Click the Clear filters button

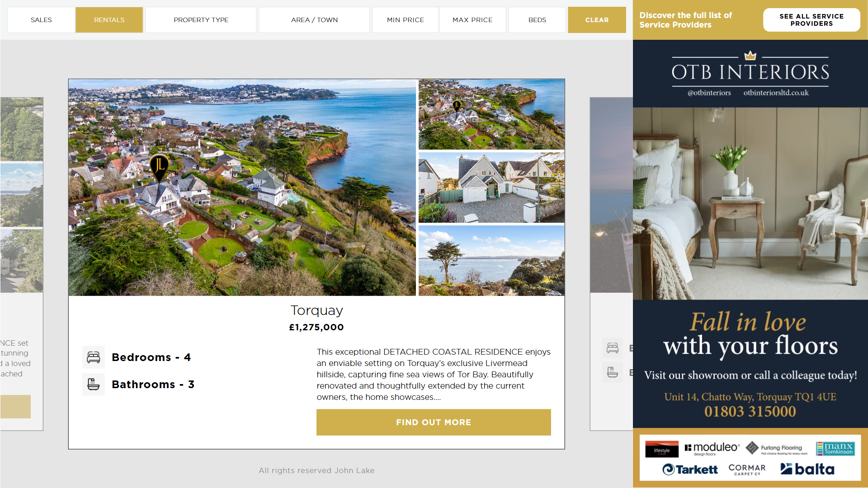597,20
